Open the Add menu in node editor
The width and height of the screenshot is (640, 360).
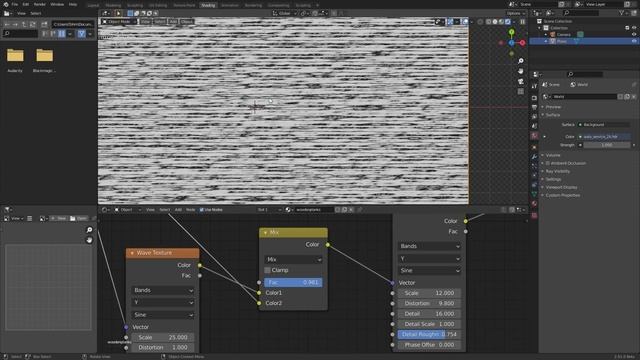(x=178, y=210)
